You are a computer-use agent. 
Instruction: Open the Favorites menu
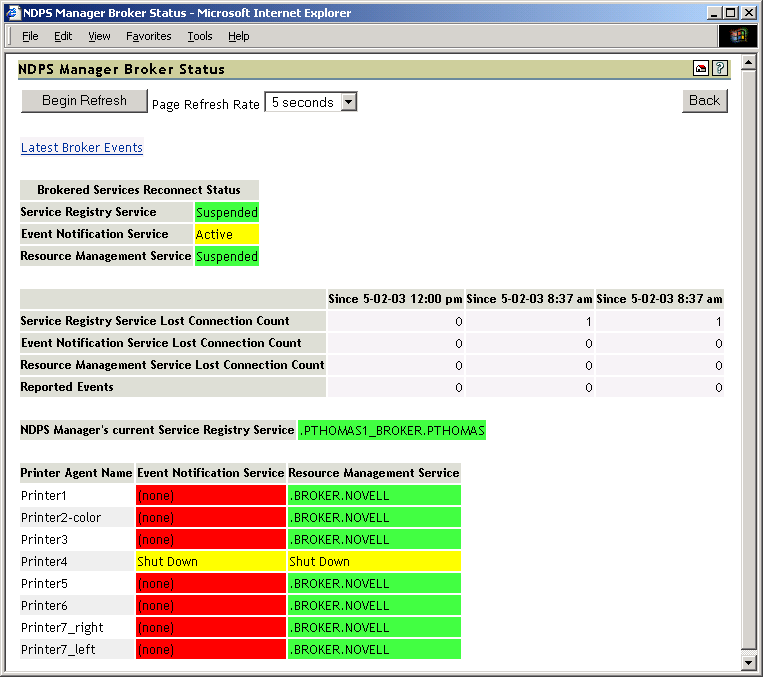click(148, 36)
